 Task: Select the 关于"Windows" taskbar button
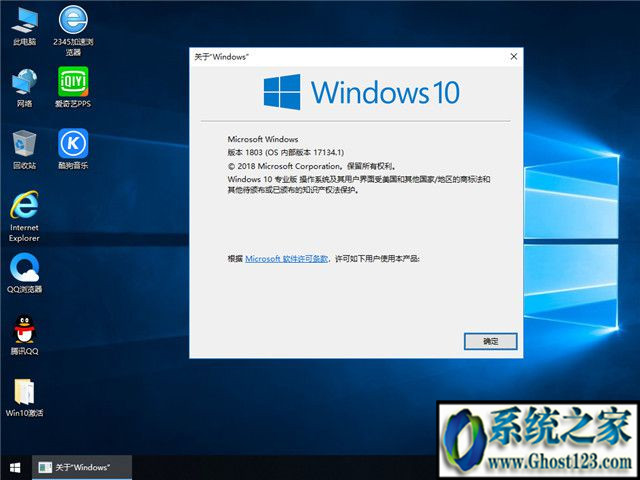[x=82, y=468]
